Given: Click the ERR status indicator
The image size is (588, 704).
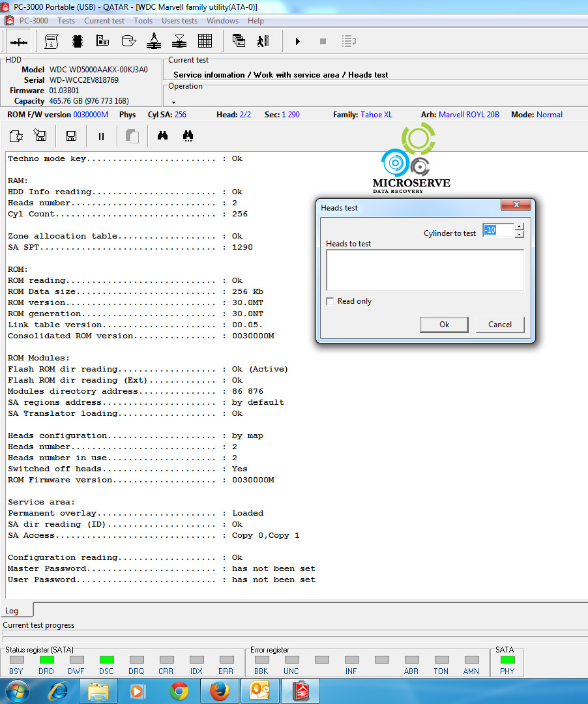Looking at the screenshot, I should pyautogui.click(x=227, y=660).
